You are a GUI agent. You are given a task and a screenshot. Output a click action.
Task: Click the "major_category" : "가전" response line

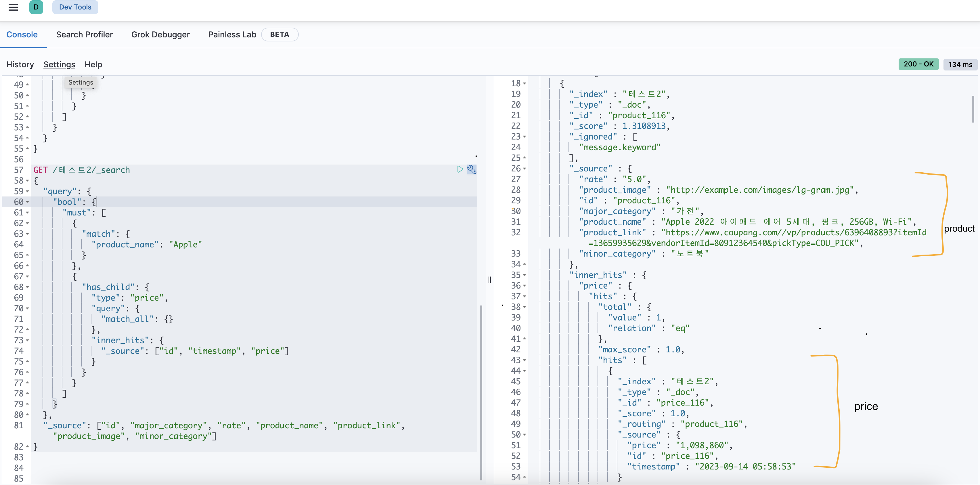click(x=642, y=212)
